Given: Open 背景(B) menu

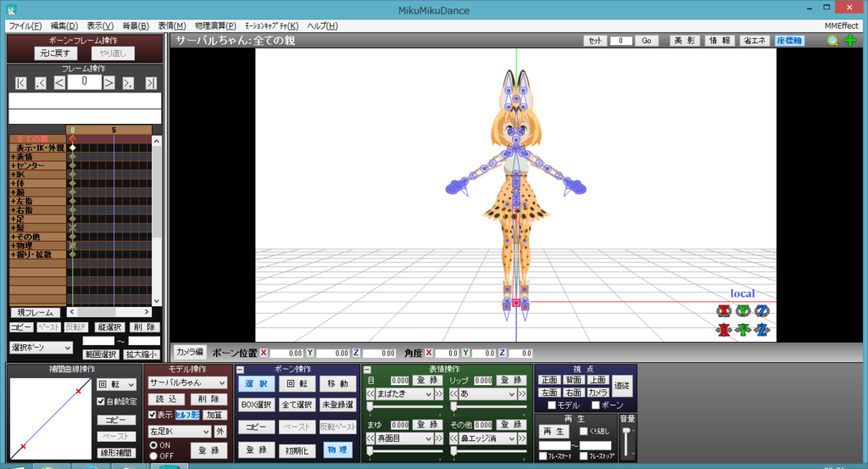Looking at the screenshot, I should (136, 26).
